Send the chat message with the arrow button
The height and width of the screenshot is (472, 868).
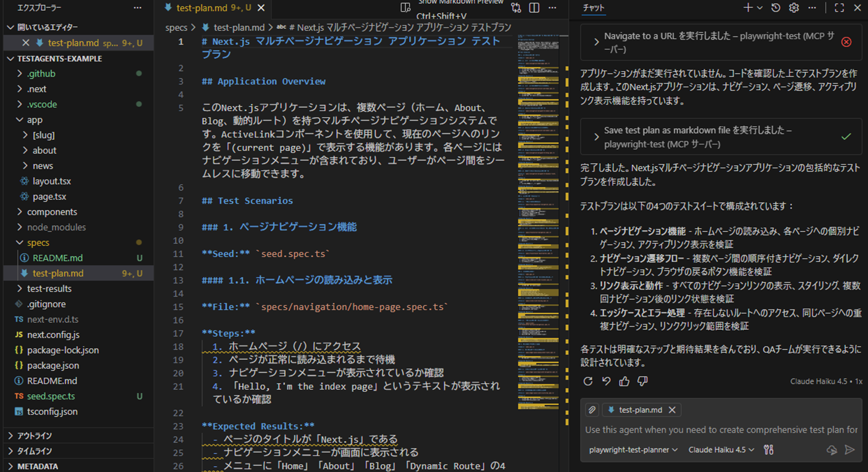point(849,450)
